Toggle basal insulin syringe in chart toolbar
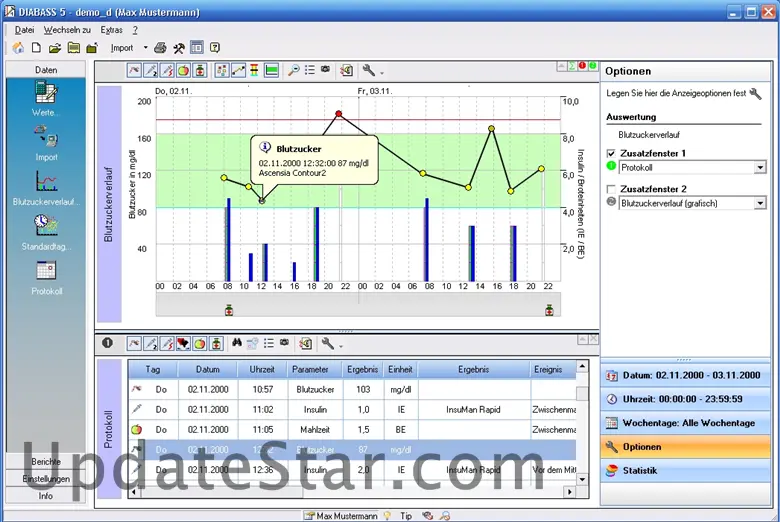This screenshot has height=522, width=780. pyautogui.click(x=151, y=70)
